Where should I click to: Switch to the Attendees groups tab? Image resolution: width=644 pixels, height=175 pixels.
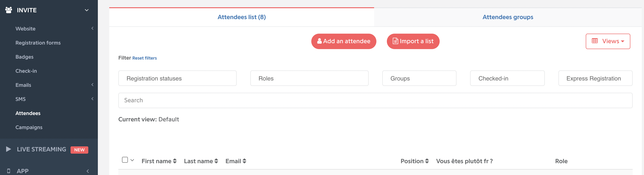pyautogui.click(x=508, y=17)
